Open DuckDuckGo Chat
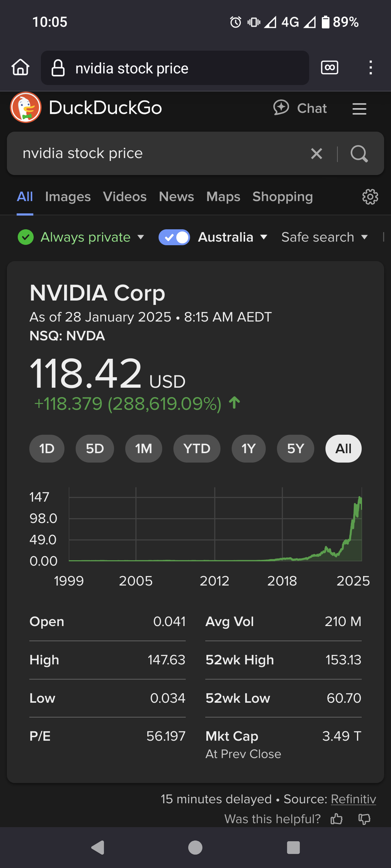 point(300,108)
